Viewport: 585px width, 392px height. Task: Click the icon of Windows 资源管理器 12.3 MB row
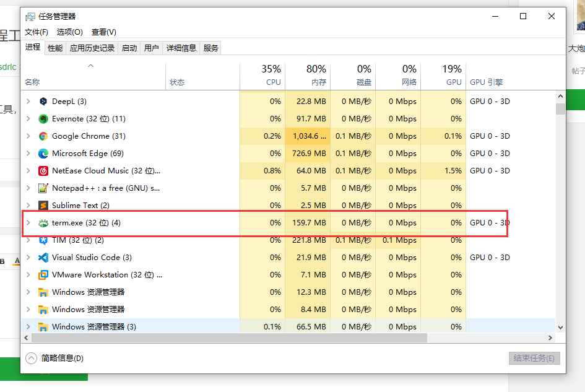tap(43, 292)
